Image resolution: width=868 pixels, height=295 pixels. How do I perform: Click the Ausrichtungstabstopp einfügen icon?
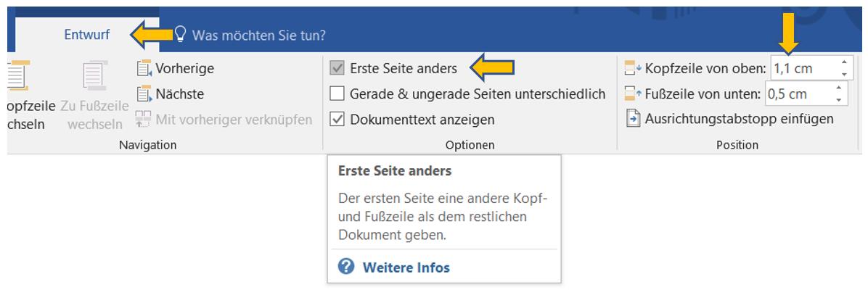633,118
